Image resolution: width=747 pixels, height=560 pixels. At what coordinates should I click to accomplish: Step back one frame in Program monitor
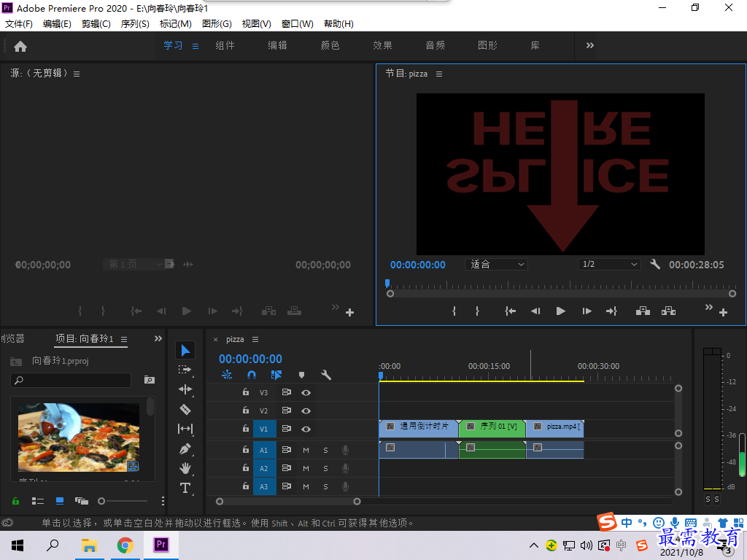pyautogui.click(x=535, y=311)
